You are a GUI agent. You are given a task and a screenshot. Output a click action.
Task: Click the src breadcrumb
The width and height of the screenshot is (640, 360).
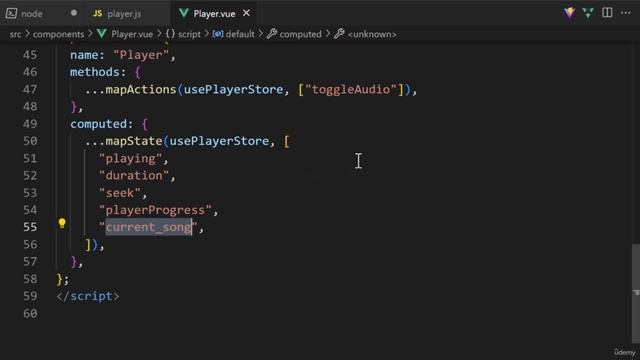(16, 34)
